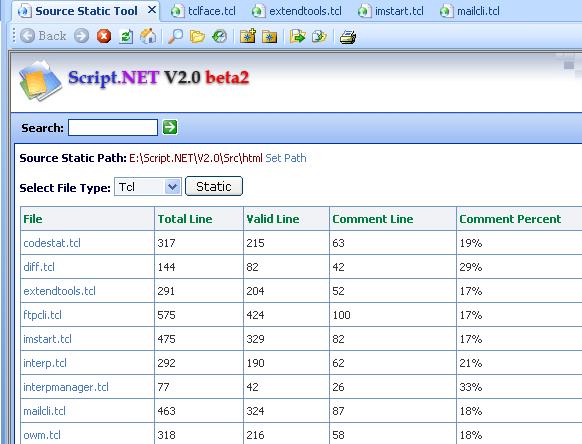
Task: Click comment line value 100 for ftpcli.tcl
Action: (x=341, y=315)
